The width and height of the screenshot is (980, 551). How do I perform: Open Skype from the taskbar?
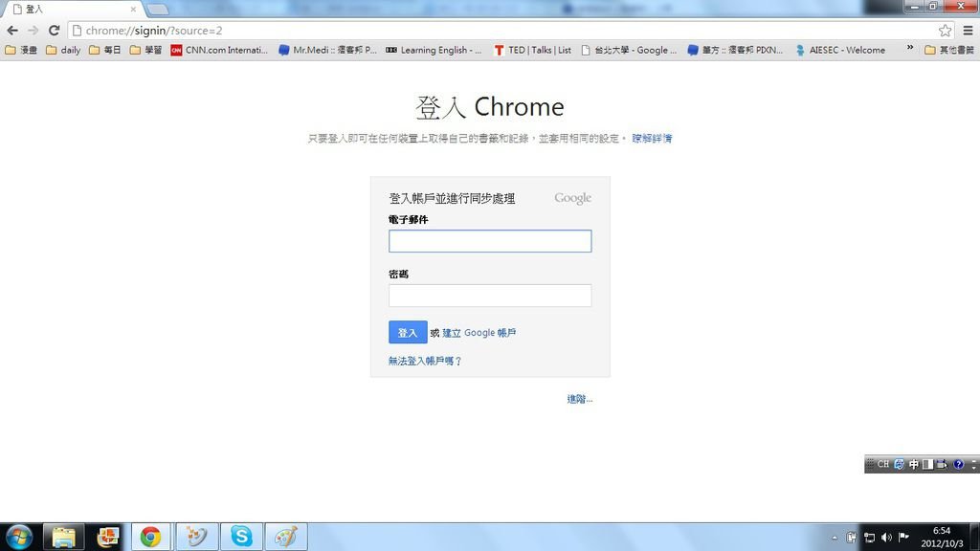point(241,537)
